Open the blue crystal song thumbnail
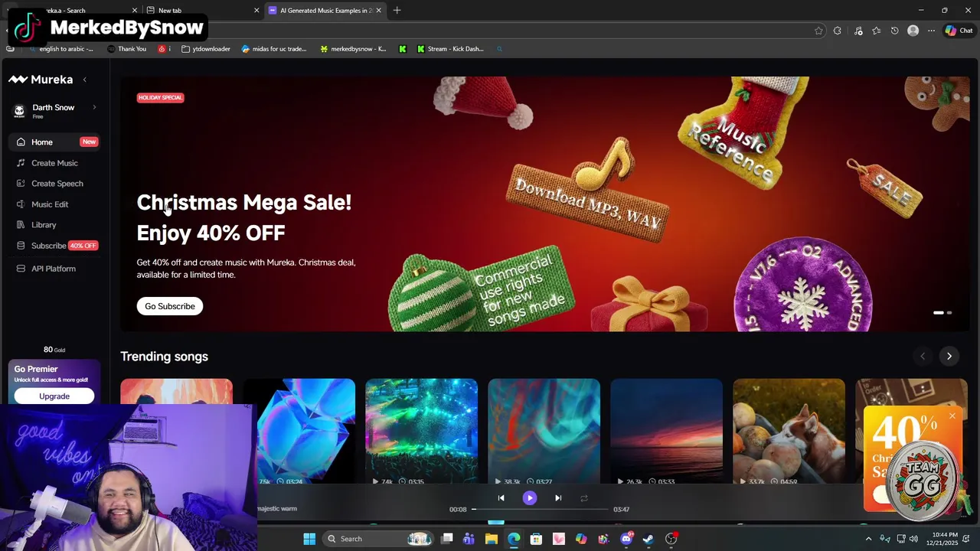The width and height of the screenshot is (980, 551). [x=299, y=432]
